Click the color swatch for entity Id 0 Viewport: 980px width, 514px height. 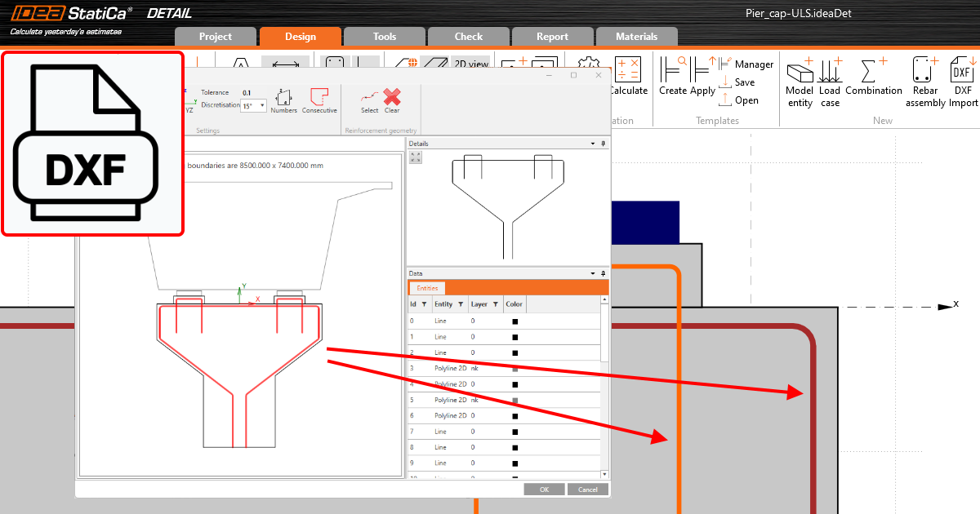click(514, 321)
